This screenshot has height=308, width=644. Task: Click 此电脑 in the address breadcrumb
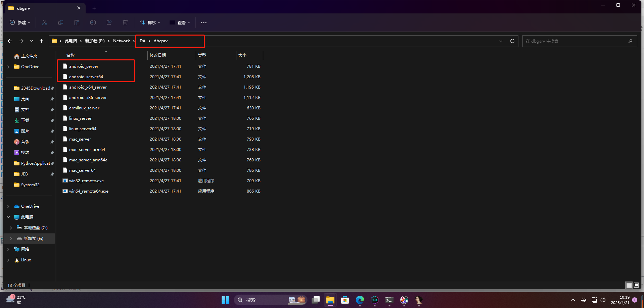[71, 41]
